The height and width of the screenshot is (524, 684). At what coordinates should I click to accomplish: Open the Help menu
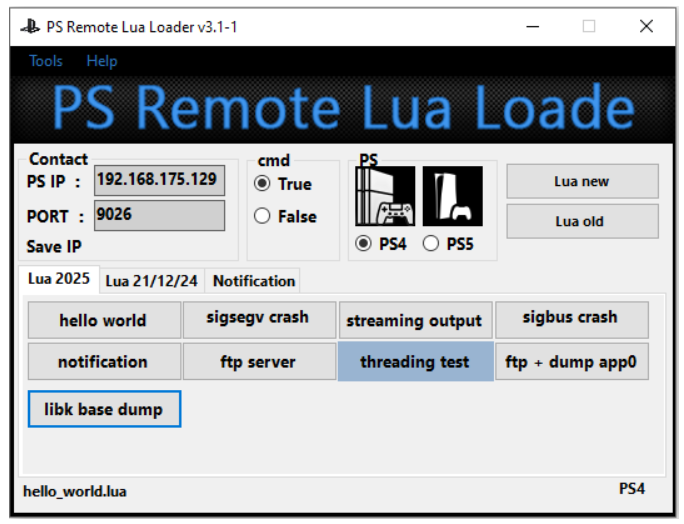(x=102, y=61)
